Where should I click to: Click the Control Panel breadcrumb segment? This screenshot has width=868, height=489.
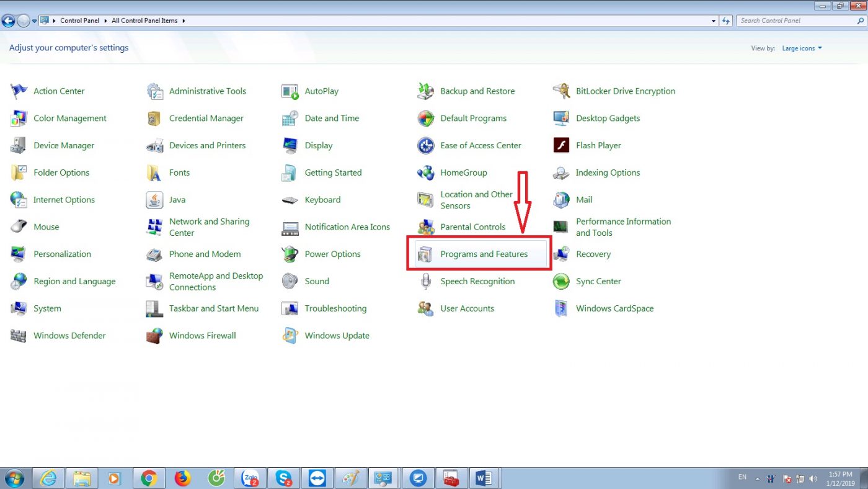click(79, 20)
